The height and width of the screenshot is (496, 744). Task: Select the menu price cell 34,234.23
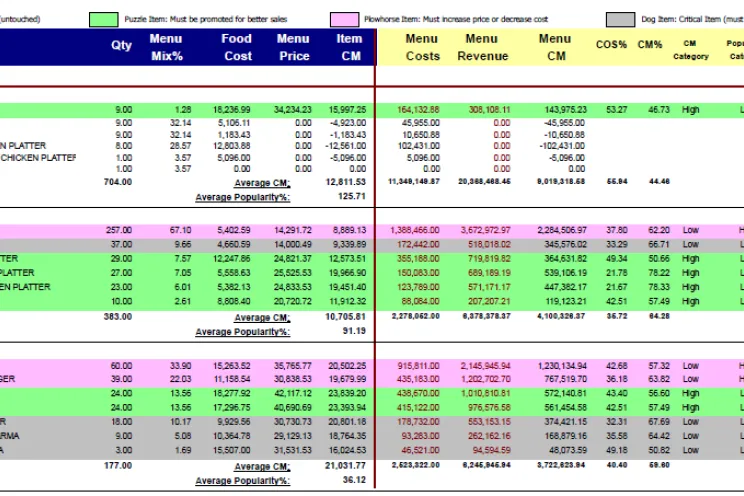(x=293, y=110)
